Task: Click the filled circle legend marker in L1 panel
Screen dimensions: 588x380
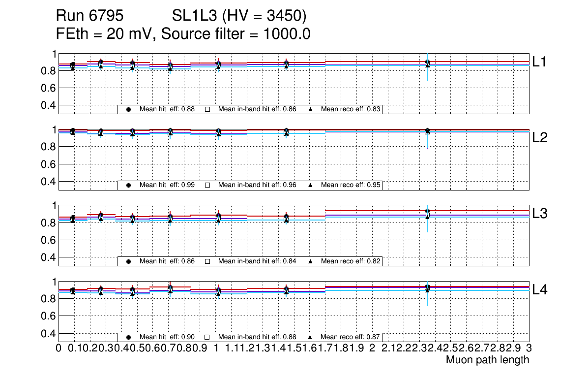Action: pyautogui.click(x=128, y=109)
